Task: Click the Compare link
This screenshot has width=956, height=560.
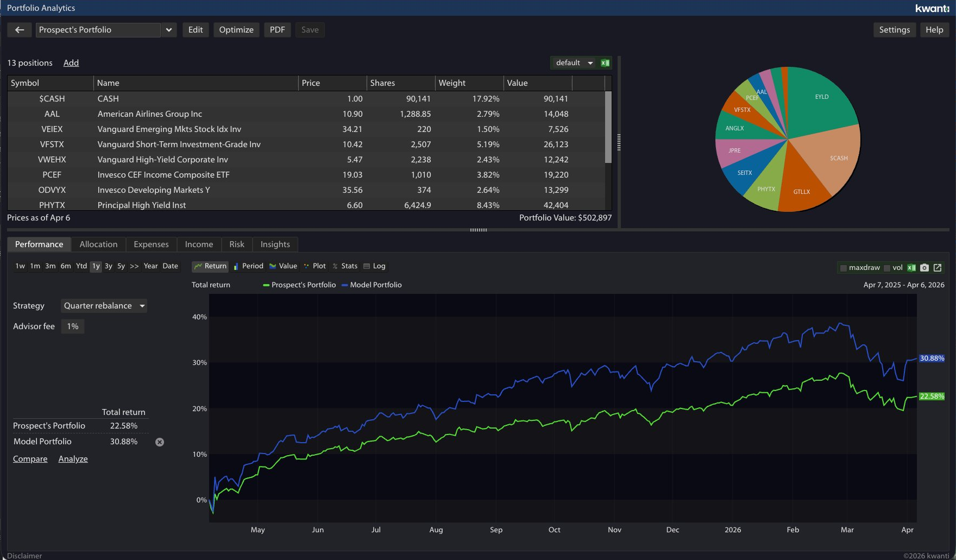Action: coord(30,459)
